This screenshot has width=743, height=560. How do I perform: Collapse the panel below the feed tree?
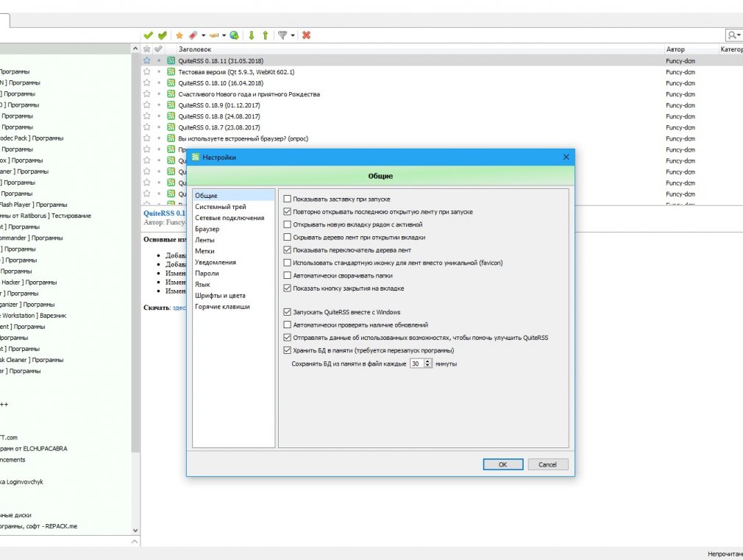tap(135, 541)
